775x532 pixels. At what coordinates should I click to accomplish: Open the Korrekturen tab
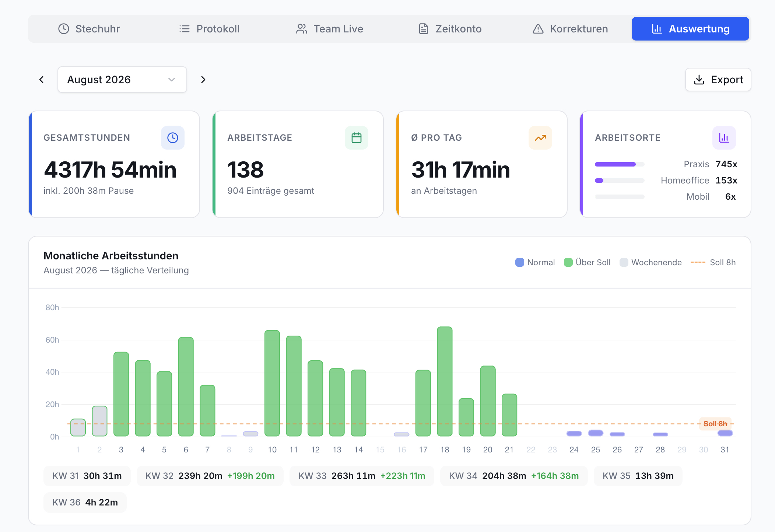570,29
